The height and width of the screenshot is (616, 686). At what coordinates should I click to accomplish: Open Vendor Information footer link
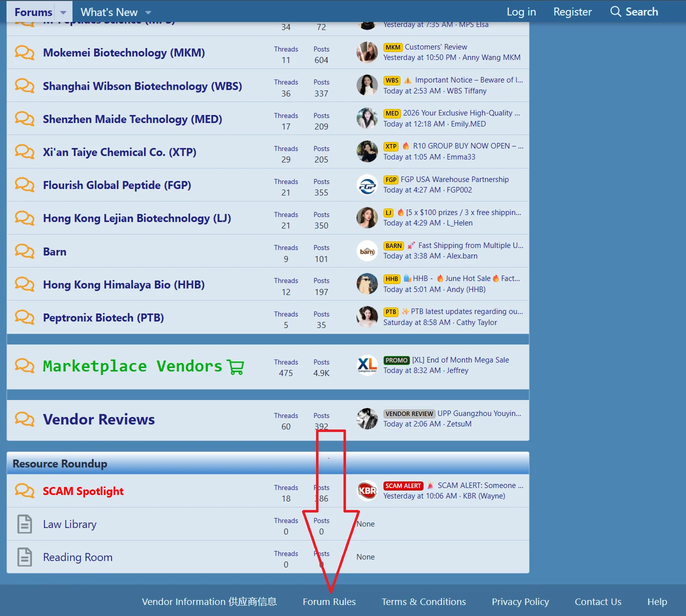pos(209,601)
